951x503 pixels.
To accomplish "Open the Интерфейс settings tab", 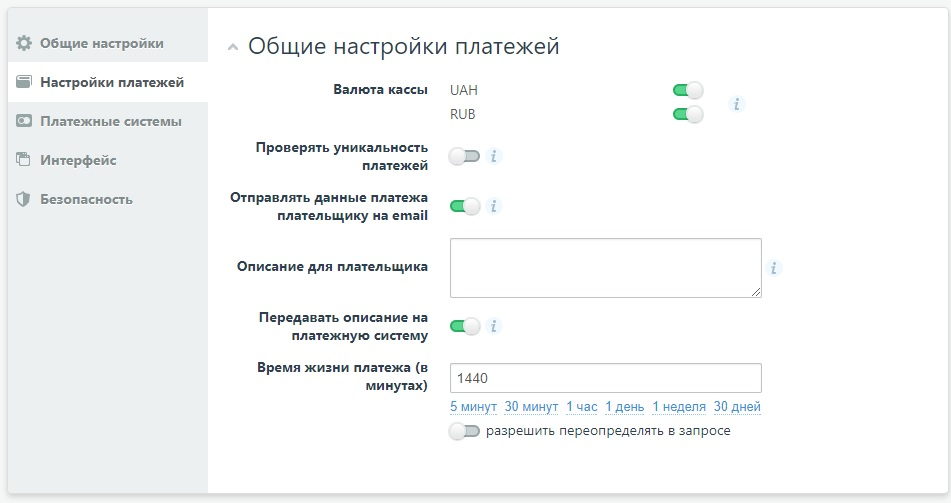I will (x=78, y=160).
